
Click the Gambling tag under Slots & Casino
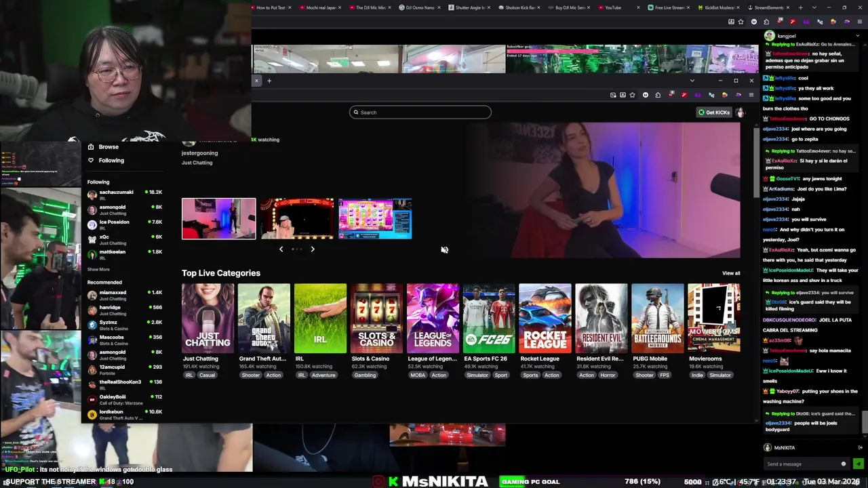tap(365, 375)
